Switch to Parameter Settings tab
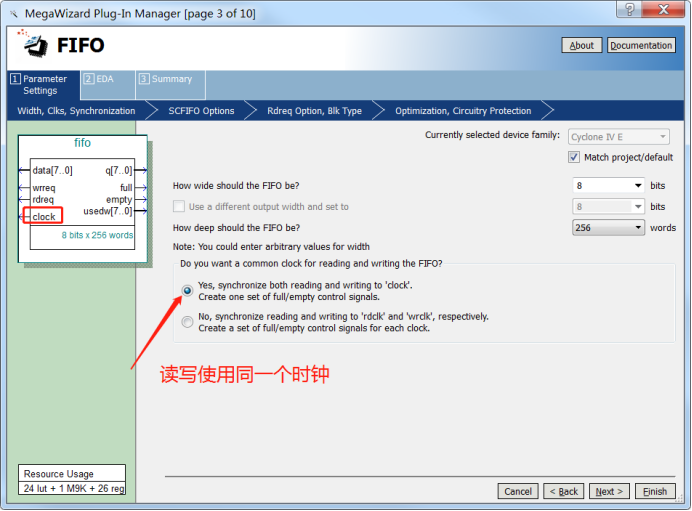 (43, 85)
